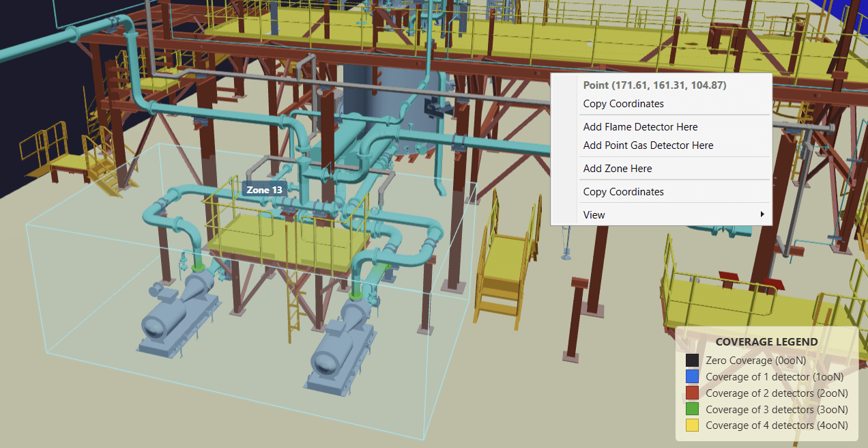868x448 pixels.
Task: Click the yellow 4ooN coverage swatch
Action: point(692,425)
